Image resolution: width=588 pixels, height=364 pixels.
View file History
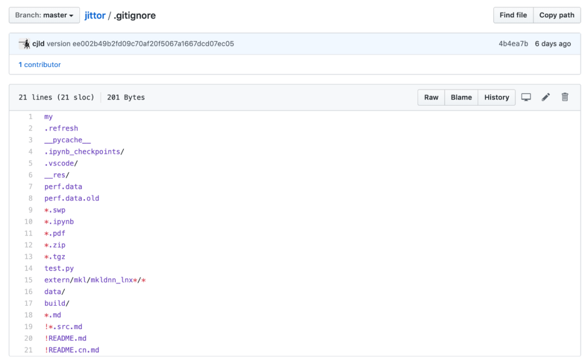(497, 97)
